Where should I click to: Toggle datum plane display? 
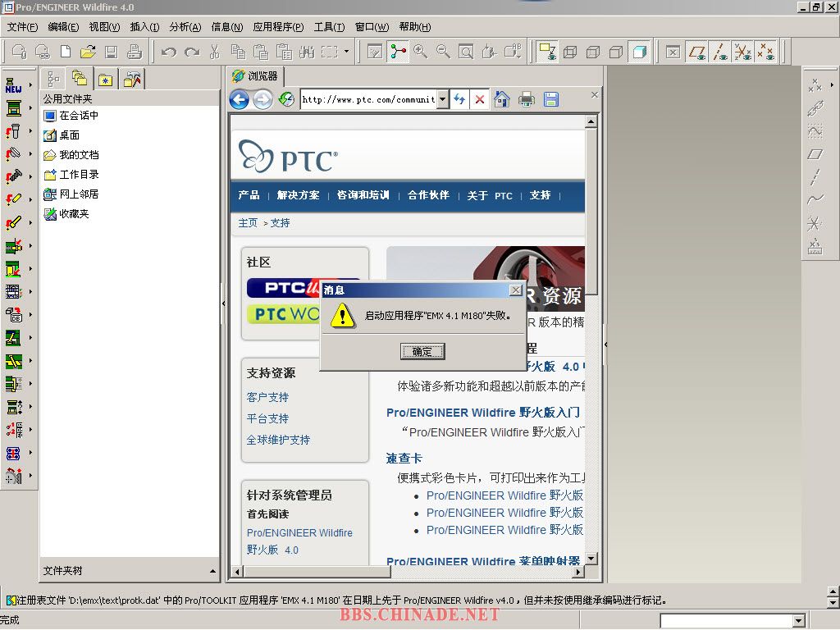[697, 52]
